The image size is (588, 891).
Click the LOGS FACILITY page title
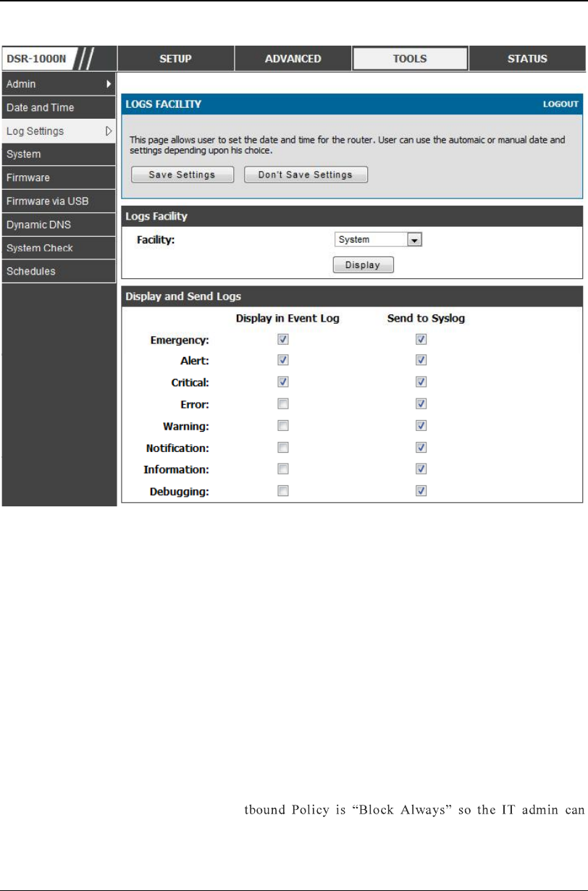coord(164,104)
